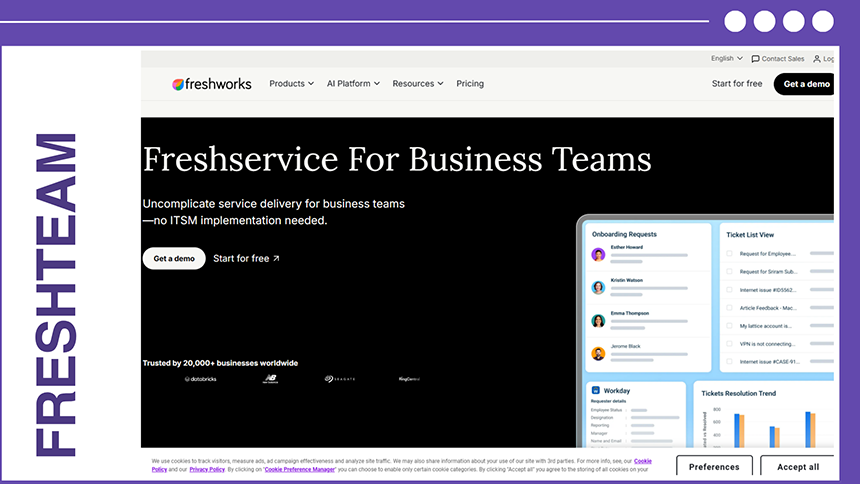Click the 'Ticket List View' heading
This screenshot has height=484, width=860.
(x=750, y=235)
